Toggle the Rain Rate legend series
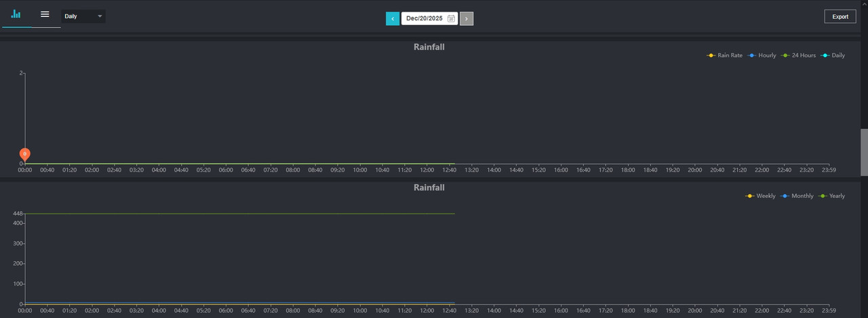This screenshot has height=318, width=868. [x=725, y=55]
